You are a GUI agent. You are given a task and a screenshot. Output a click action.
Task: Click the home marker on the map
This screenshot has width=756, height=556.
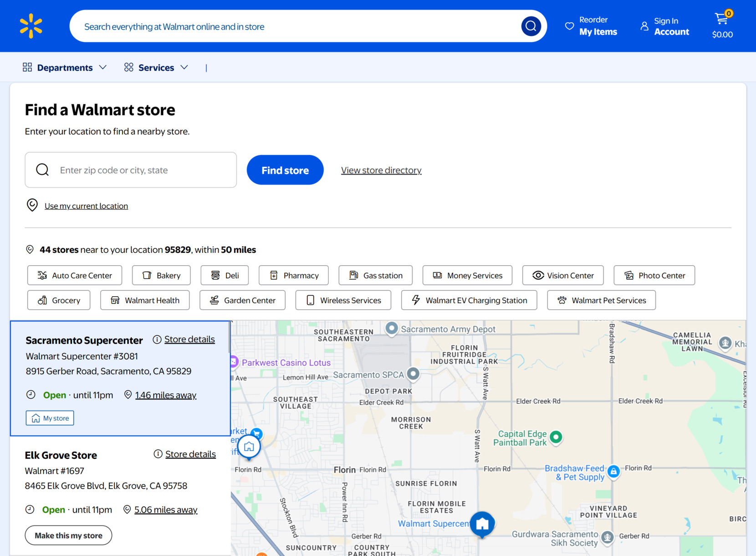pyautogui.click(x=249, y=446)
